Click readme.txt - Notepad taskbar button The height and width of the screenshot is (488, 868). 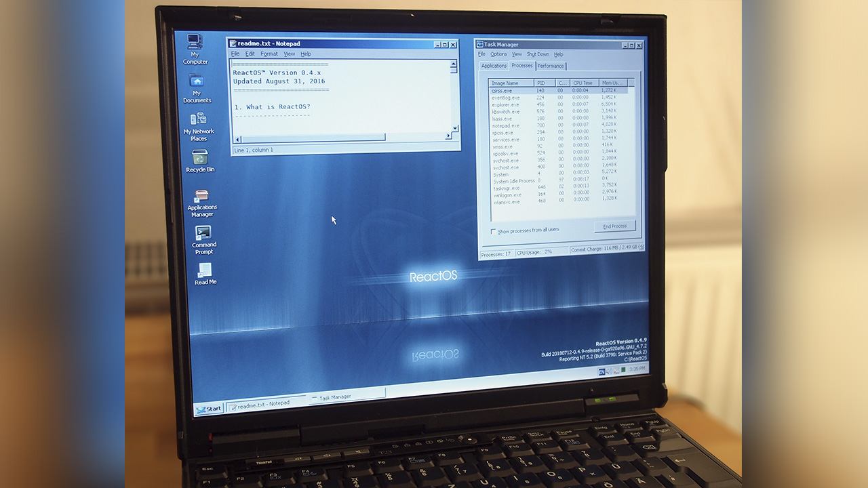coord(267,404)
